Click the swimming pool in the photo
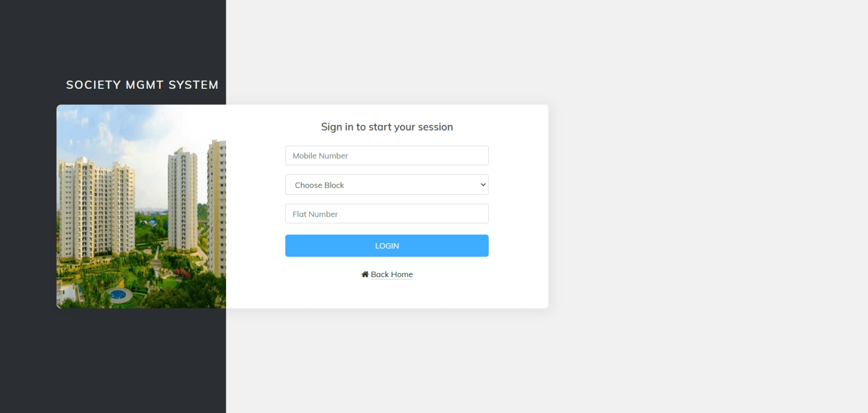This screenshot has height=413, width=868. tap(118, 294)
